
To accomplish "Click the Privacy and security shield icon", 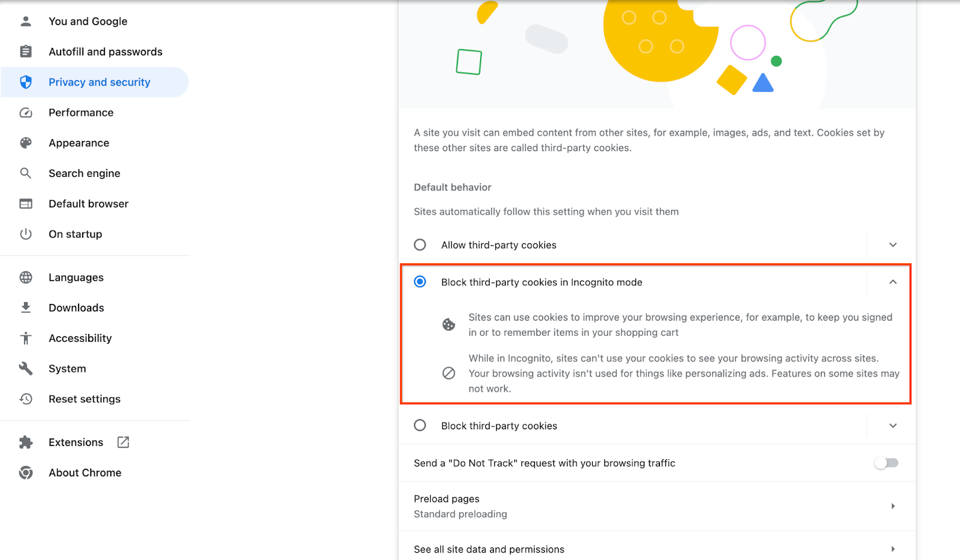I will click(25, 82).
